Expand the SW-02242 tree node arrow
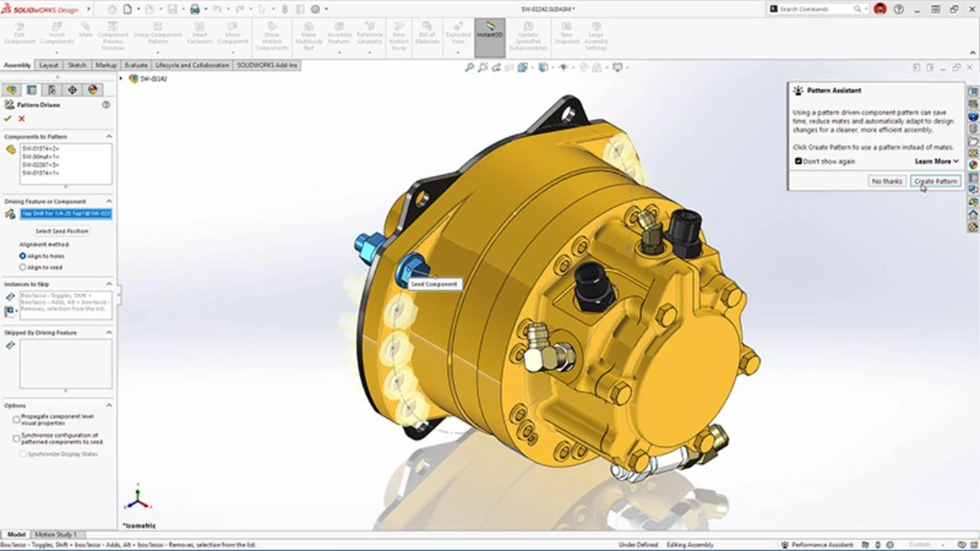 [121, 79]
